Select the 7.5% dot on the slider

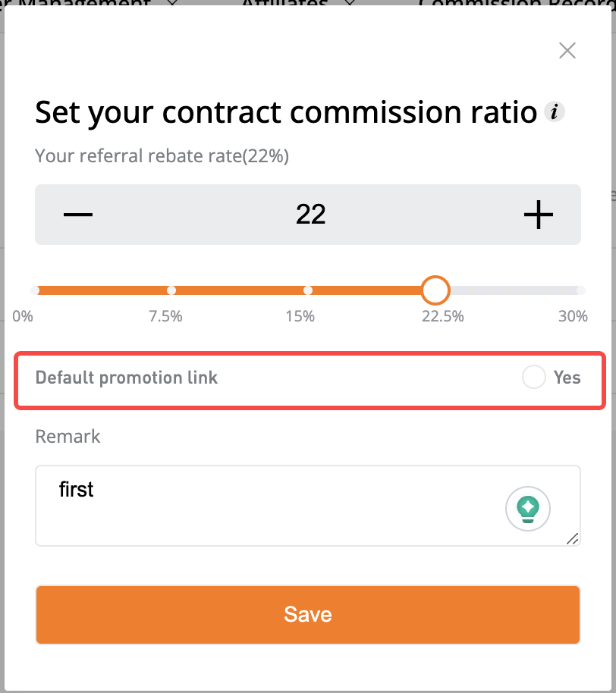pos(171,290)
